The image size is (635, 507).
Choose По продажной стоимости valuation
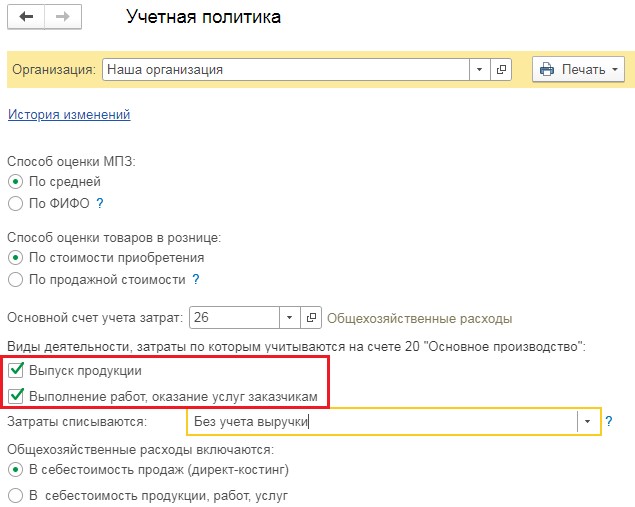pyautogui.click(x=15, y=279)
